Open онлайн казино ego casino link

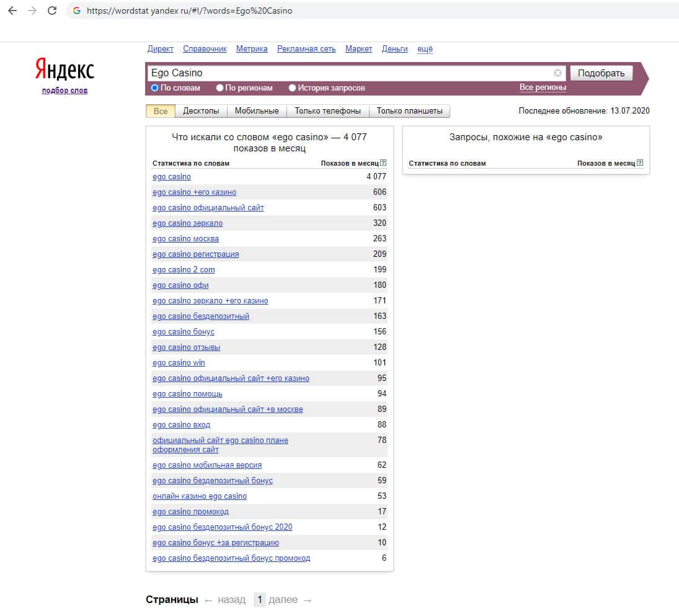(x=200, y=496)
